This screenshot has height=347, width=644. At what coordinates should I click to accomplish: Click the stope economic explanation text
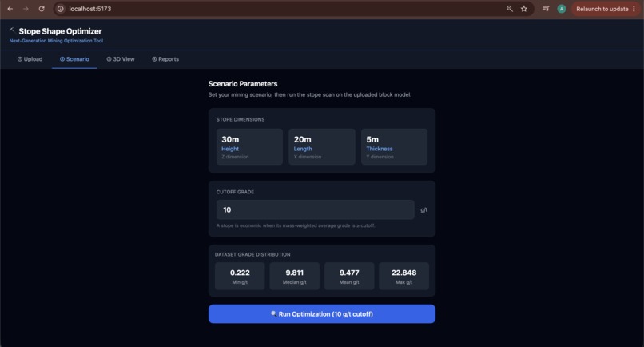pos(296,225)
